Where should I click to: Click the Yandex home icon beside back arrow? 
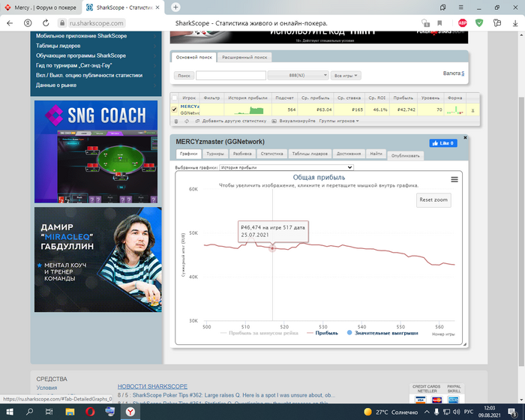coord(28,23)
